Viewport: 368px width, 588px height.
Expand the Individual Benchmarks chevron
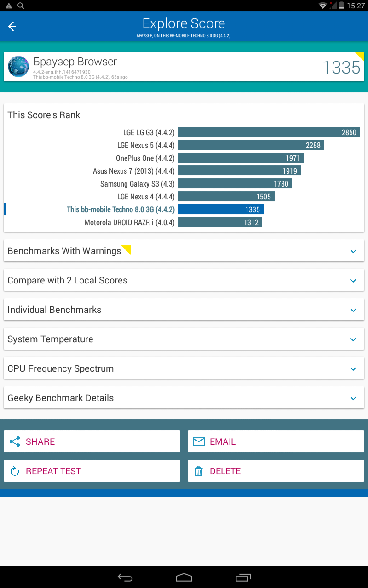tap(353, 310)
